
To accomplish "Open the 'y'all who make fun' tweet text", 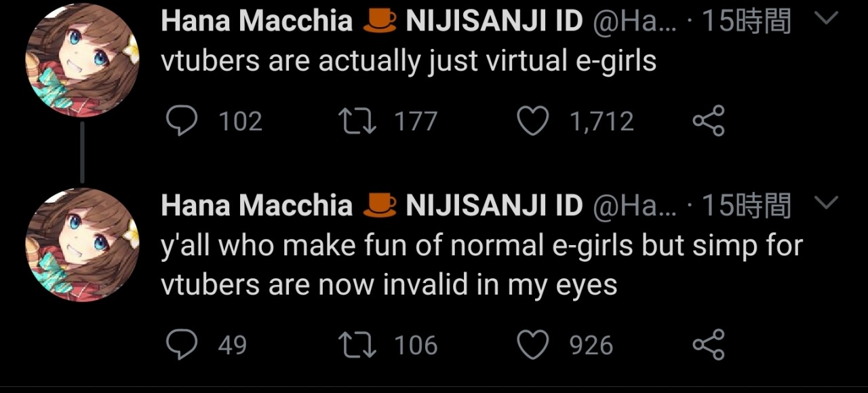I will (x=481, y=265).
